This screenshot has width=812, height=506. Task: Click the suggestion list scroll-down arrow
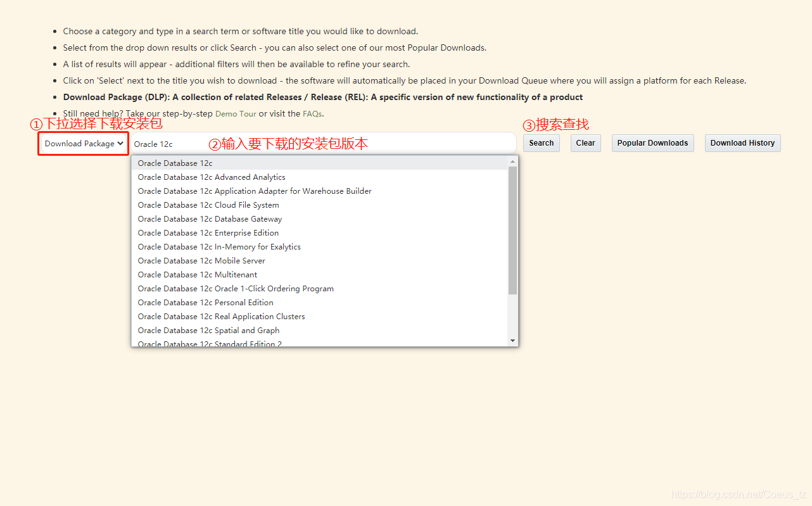(513, 341)
